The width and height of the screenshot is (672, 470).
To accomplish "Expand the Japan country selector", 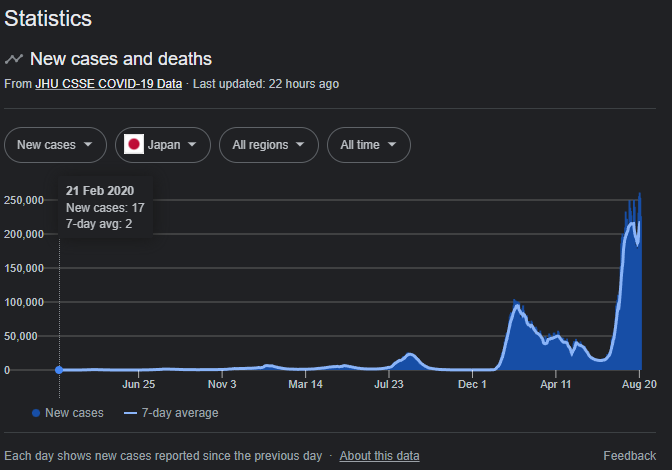I will tap(163, 145).
